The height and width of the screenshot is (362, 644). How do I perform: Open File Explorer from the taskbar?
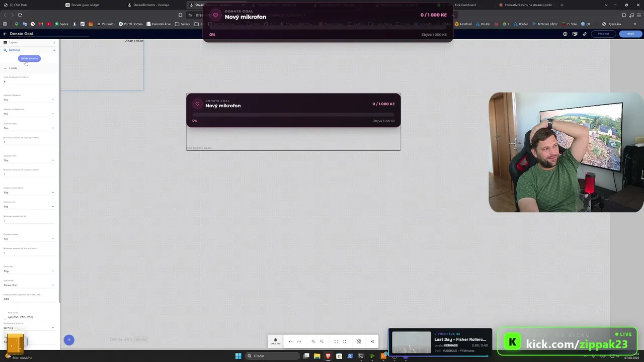click(x=317, y=356)
